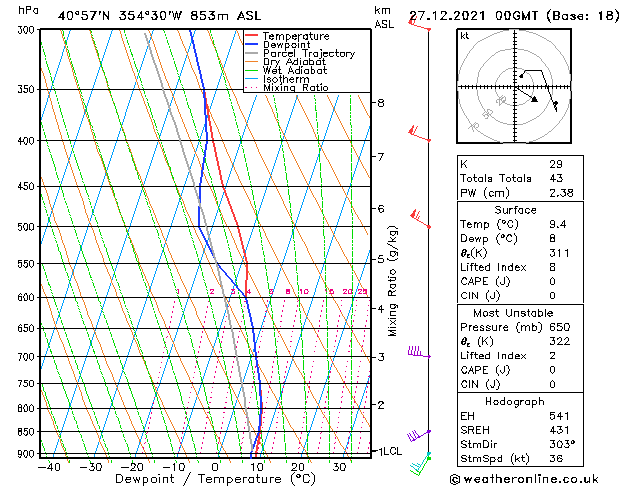Click the wind barb at 500 hPa
The height and width of the screenshot is (486, 629).
[420, 219]
